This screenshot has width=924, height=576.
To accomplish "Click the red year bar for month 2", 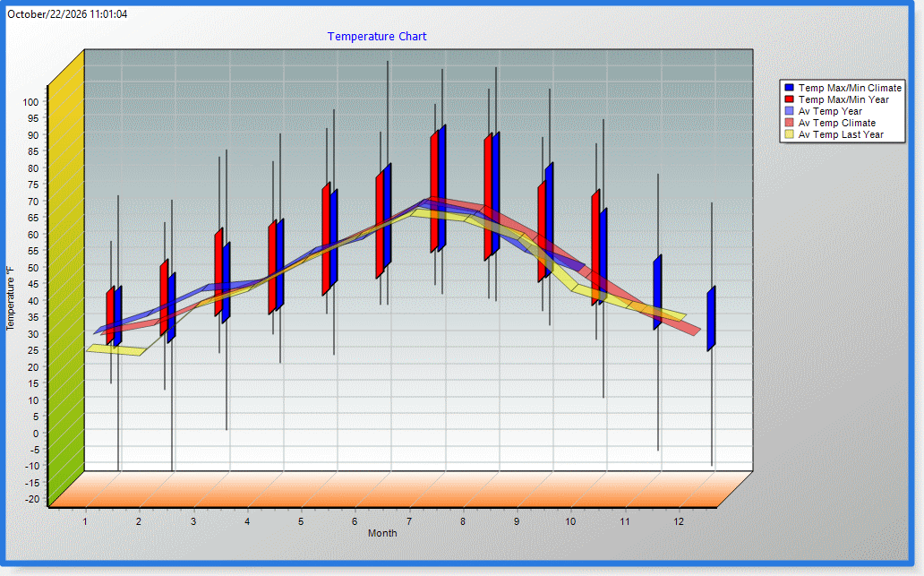I will pyautogui.click(x=165, y=297).
